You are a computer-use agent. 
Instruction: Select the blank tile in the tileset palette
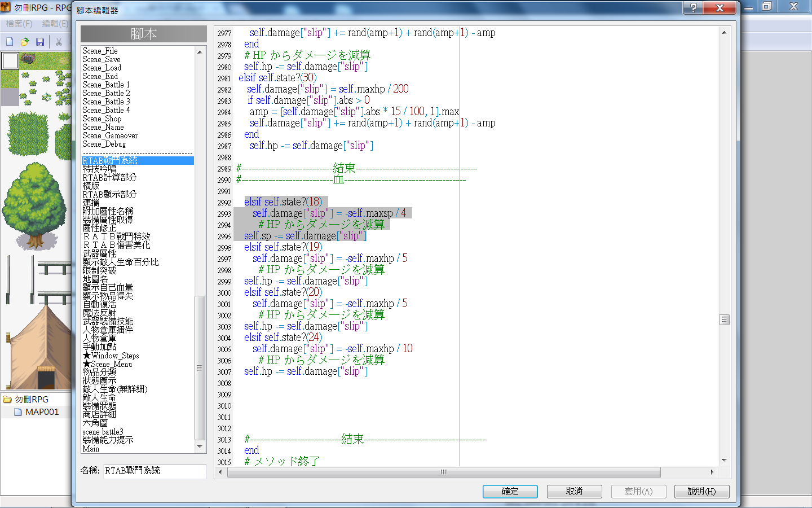pos(10,61)
